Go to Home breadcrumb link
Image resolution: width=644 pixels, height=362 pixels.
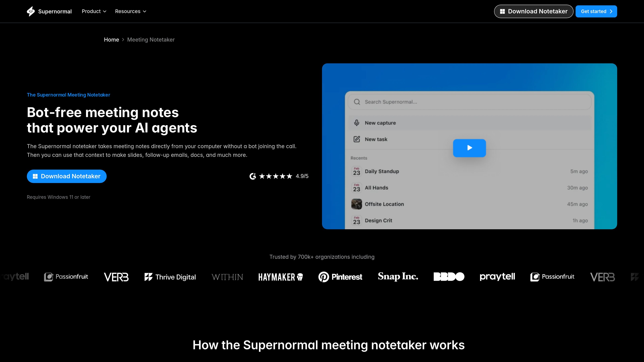111,40
